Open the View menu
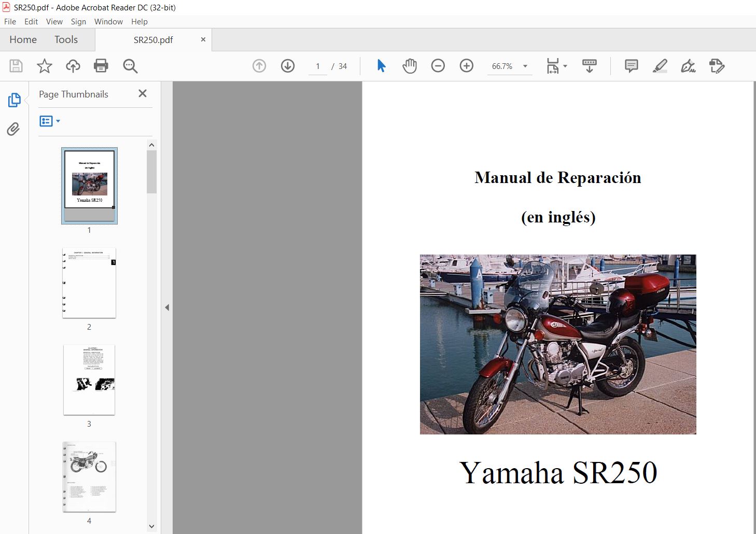756x534 pixels. pyautogui.click(x=54, y=21)
